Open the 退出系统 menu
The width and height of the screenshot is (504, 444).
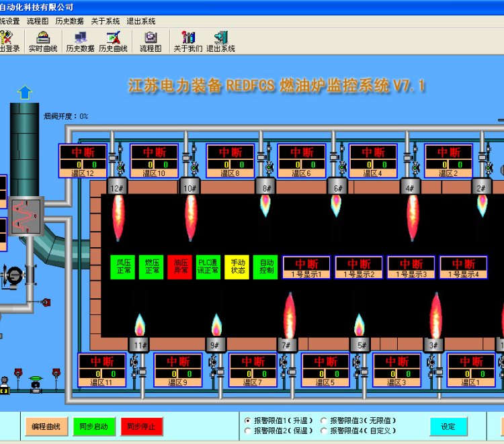click(x=141, y=21)
